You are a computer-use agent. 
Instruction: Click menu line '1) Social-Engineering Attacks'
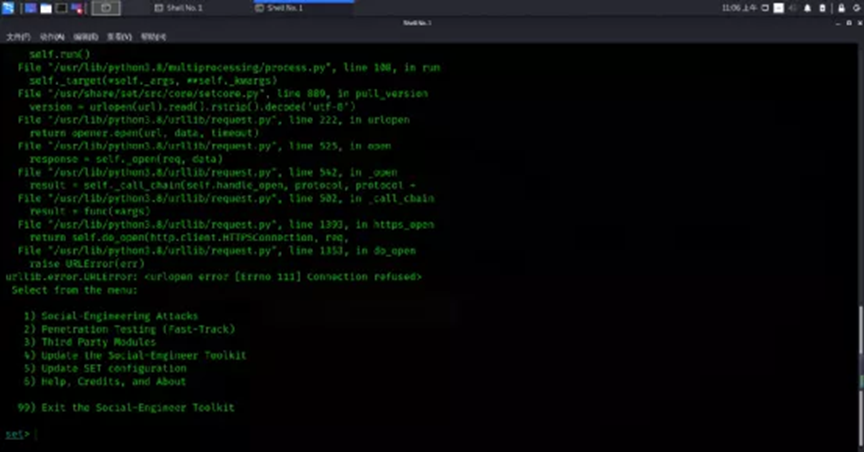tap(110, 316)
